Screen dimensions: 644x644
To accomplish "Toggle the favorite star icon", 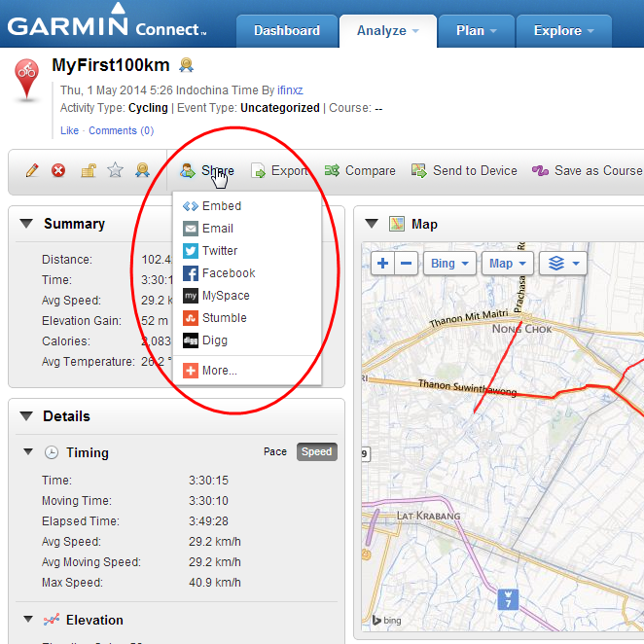I will pos(115,169).
